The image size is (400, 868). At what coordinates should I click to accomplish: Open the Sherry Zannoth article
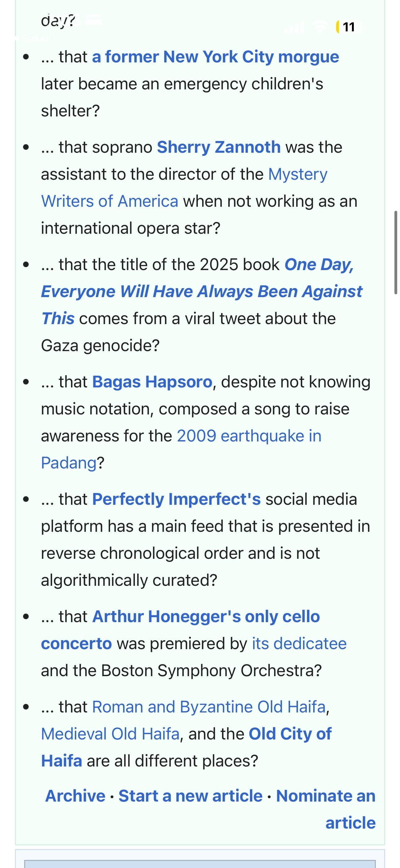click(219, 147)
